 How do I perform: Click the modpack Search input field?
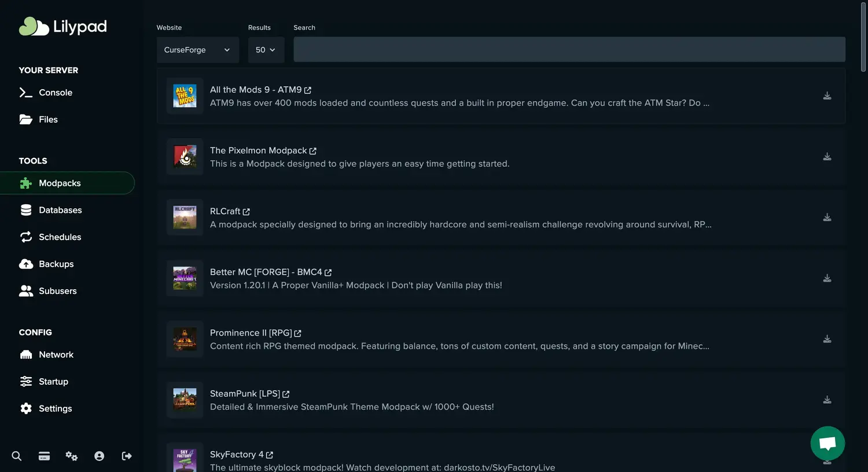pos(569,50)
